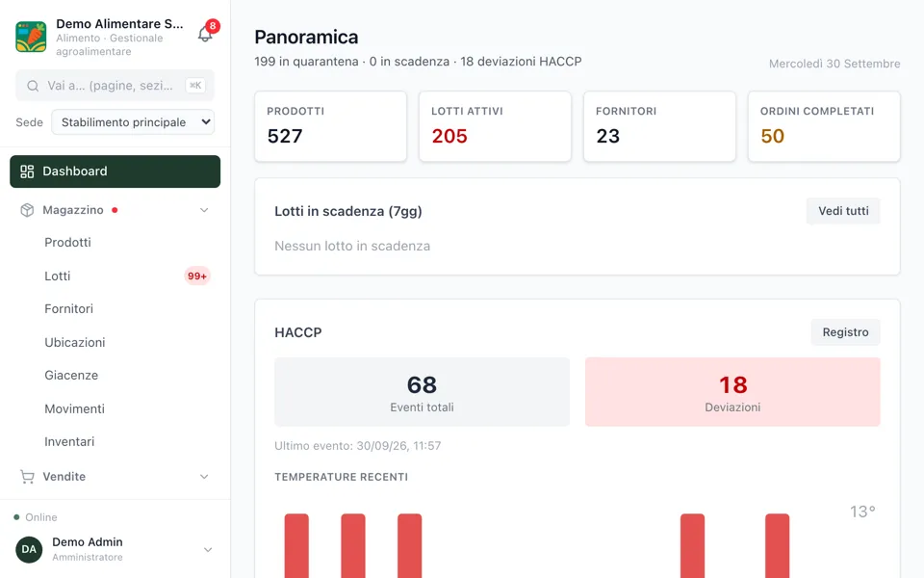Open the Sede Stabilimento principale dropdown
Image resolution: width=924 pixels, height=578 pixels.
point(133,122)
